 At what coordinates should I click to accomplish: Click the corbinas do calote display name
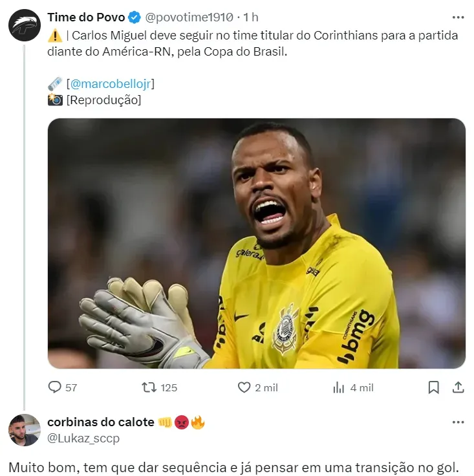click(x=100, y=422)
